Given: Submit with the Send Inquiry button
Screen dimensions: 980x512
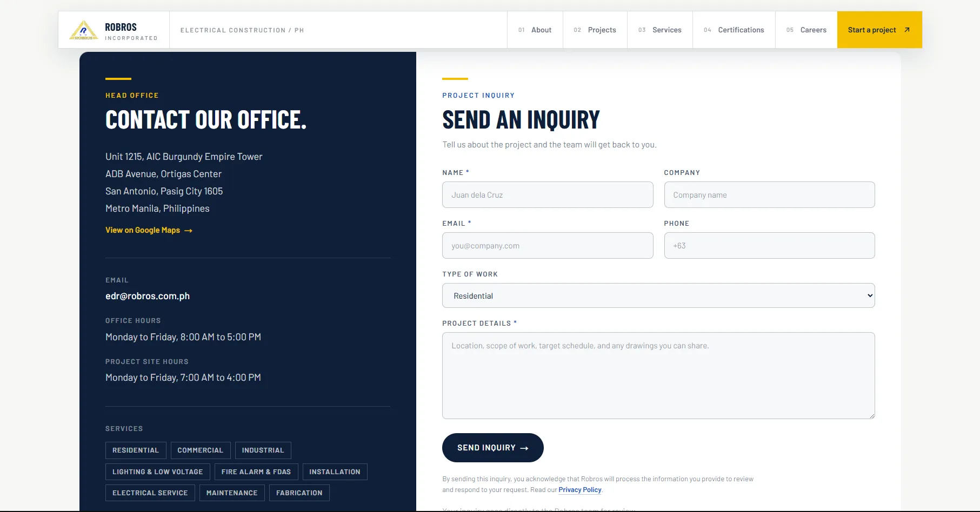Looking at the screenshot, I should (493, 448).
